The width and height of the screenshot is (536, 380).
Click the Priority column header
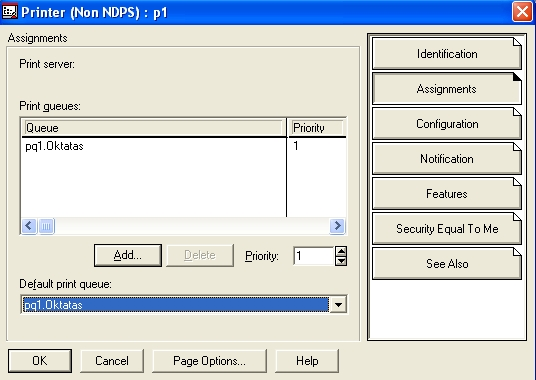click(317, 128)
